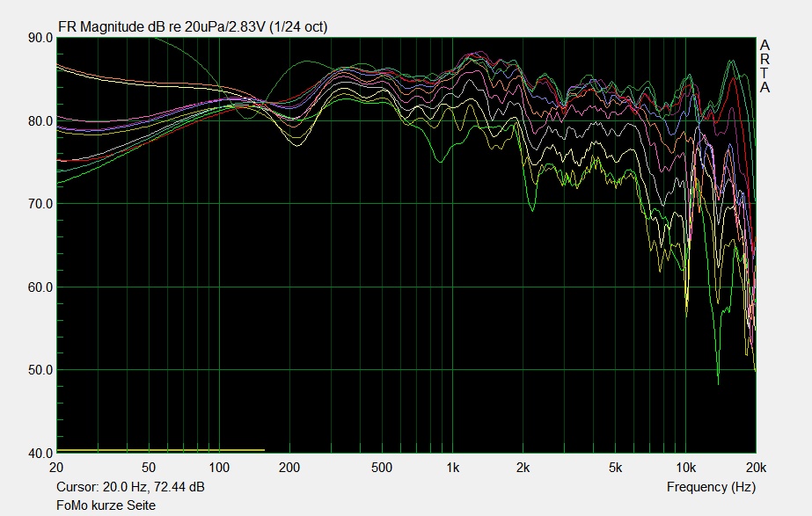Click the '90.0' y-axis label
The image size is (812, 516).
pyautogui.click(x=40, y=38)
